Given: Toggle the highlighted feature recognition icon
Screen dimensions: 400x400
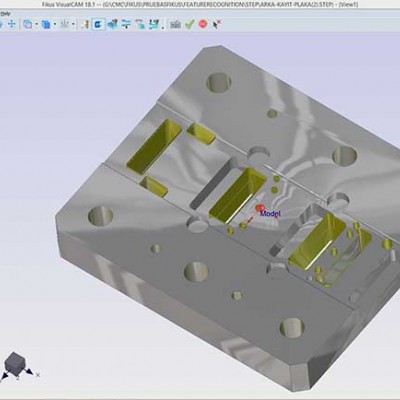Looking at the screenshot, I should (99, 24).
